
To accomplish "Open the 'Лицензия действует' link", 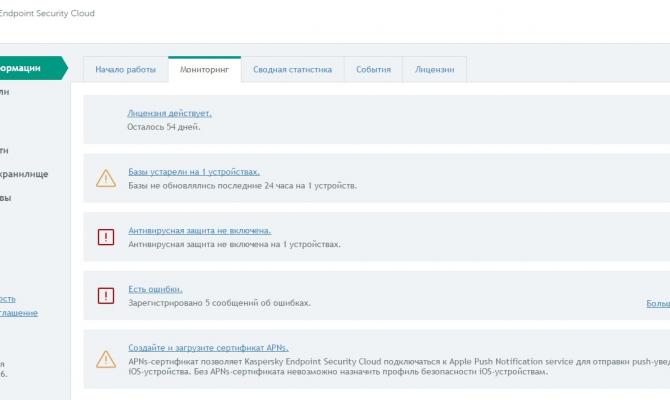I will 169,113.
